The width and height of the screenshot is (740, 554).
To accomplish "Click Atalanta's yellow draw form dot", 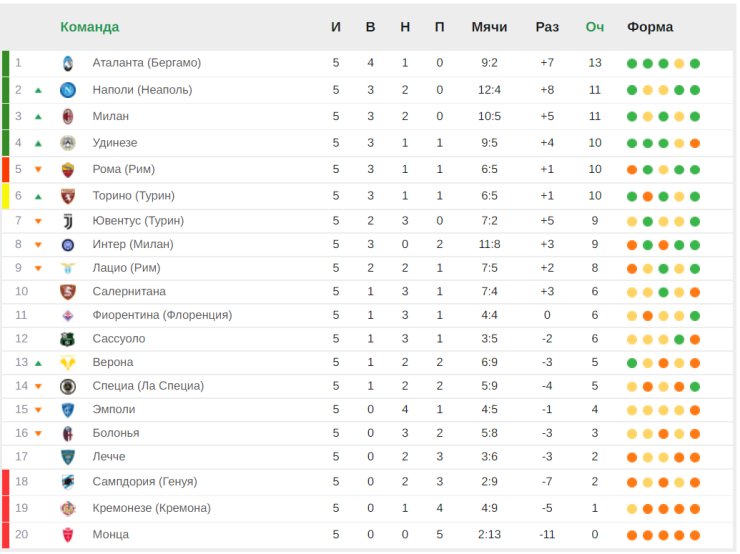I will click(x=679, y=64).
